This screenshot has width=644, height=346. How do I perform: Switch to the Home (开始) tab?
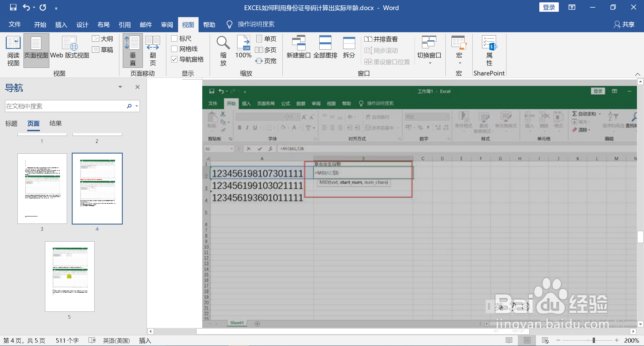[x=40, y=24]
